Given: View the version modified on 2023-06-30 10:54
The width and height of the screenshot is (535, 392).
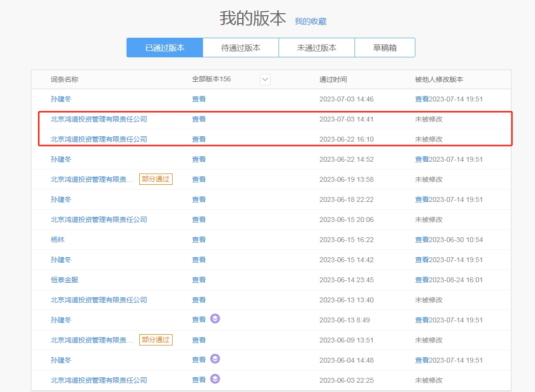Looking at the screenshot, I should coord(422,240).
